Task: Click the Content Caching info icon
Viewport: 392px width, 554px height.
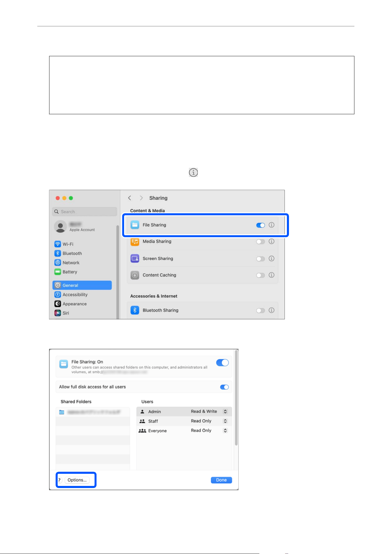Action: tap(271, 275)
